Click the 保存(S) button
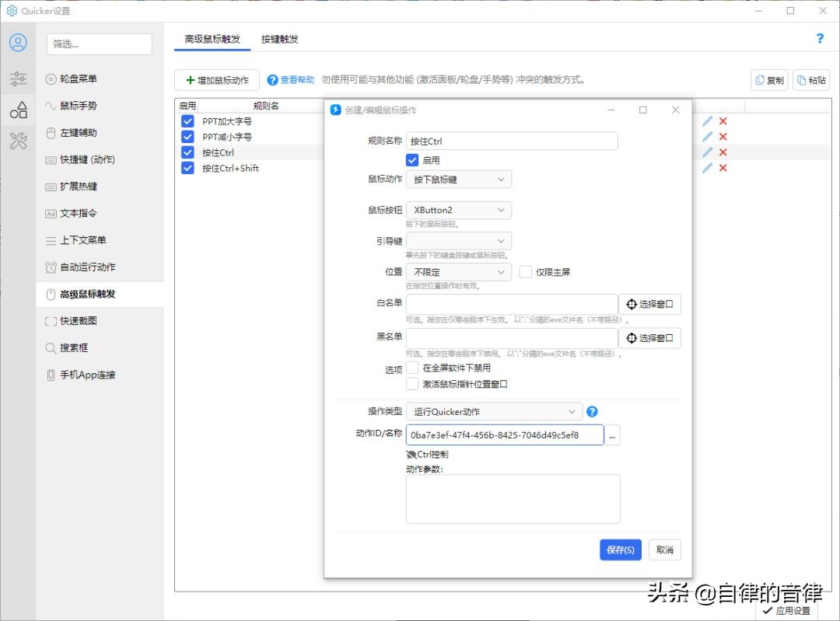The image size is (840, 621). (621, 549)
